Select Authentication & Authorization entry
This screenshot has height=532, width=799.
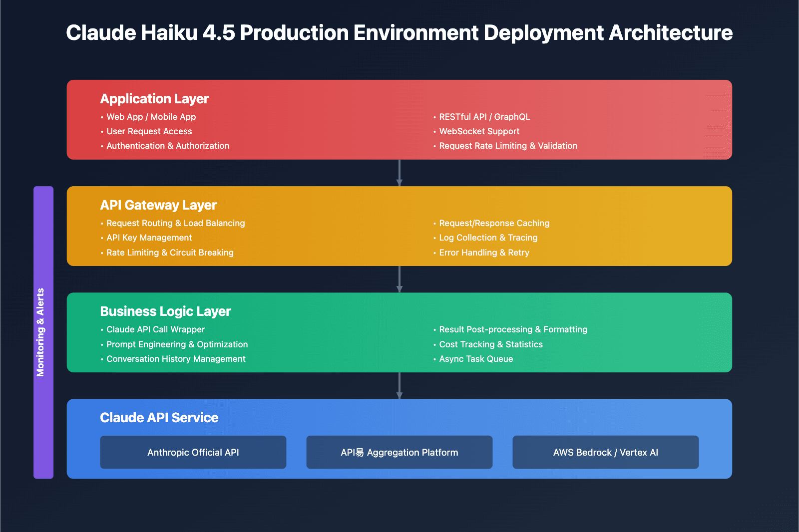pyautogui.click(x=168, y=146)
